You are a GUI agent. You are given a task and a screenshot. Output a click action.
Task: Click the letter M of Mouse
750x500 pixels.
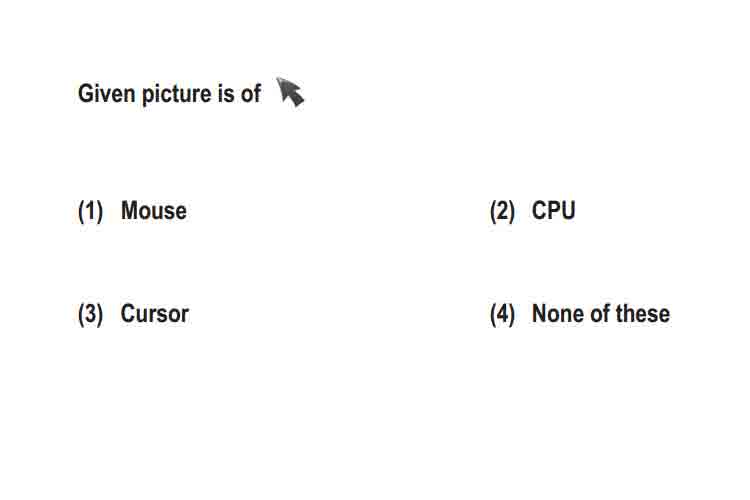coord(130,211)
